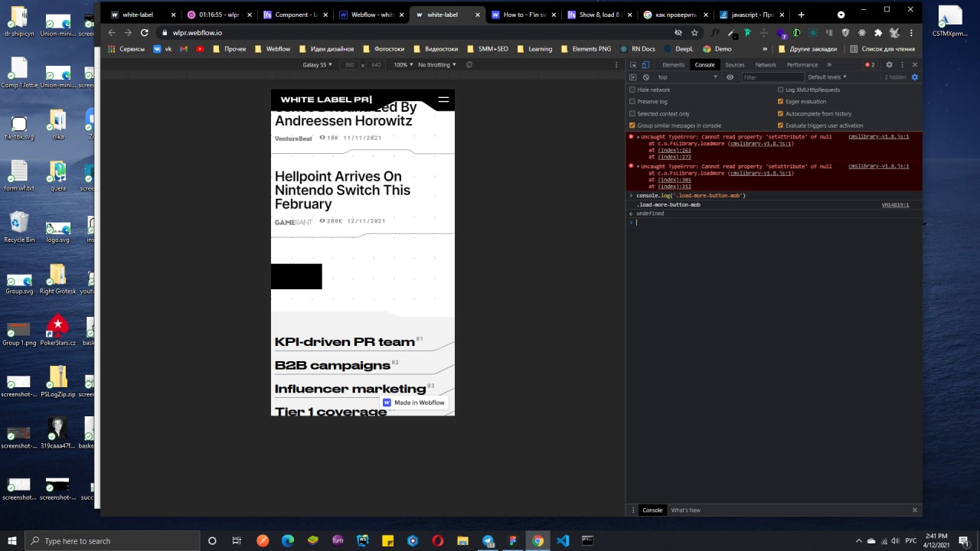Open Telegram from the taskbar

coord(488,540)
